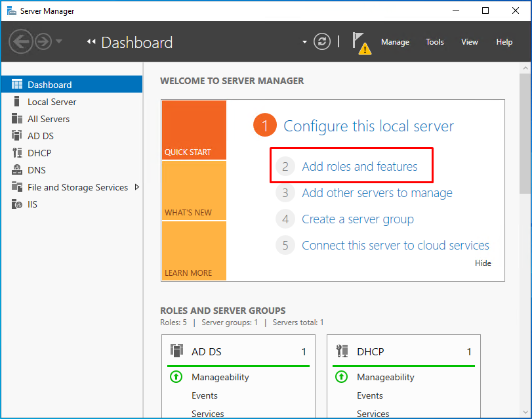Click Add roles and features link
This screenshot has height=419, width=532.
[359, 166]
